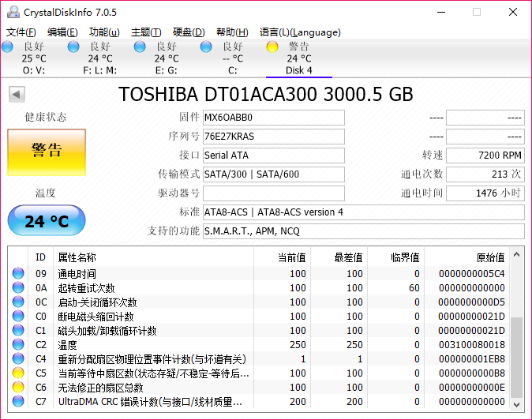Click the 24 °C temperature button

[47, 220]
